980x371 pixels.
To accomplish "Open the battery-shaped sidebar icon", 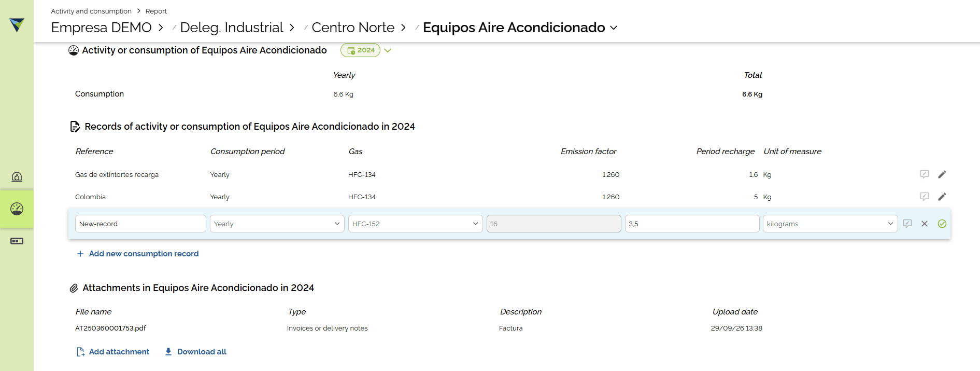I will tap(17, 241).
